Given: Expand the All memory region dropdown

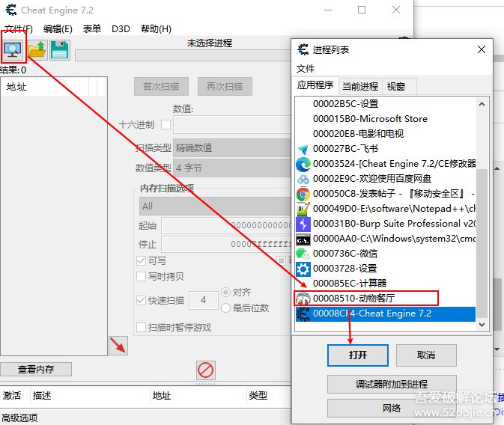Looking at the screenshot, I should coord(215,206).
